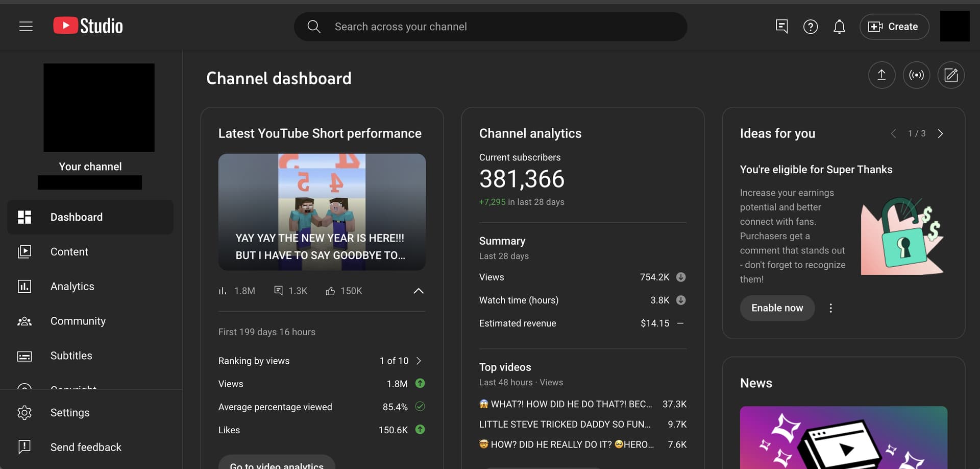Click the Super Thanks padlock illustration
Image resolution: width=980 pixels, height=469 pixels.
[x=902, y=236]
